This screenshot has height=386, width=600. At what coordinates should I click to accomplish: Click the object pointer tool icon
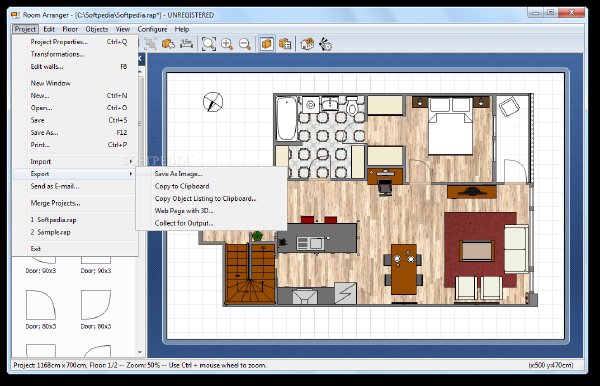pos(168,44)
